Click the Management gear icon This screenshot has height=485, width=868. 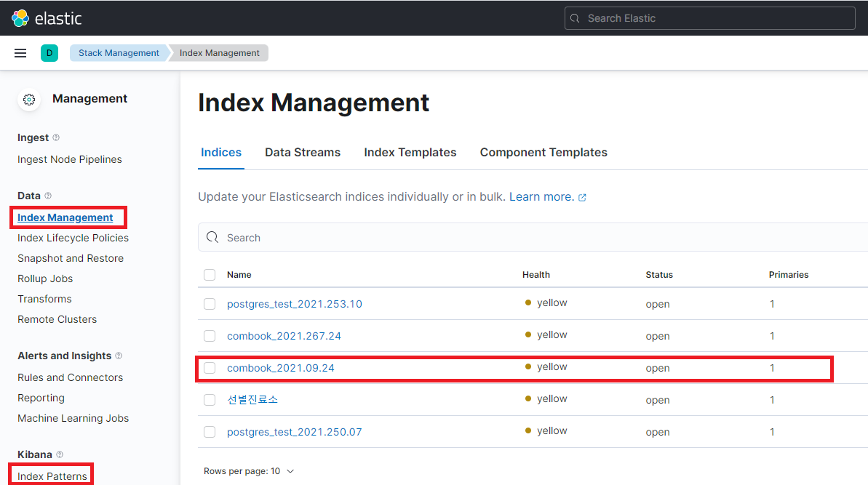(29, 100)
